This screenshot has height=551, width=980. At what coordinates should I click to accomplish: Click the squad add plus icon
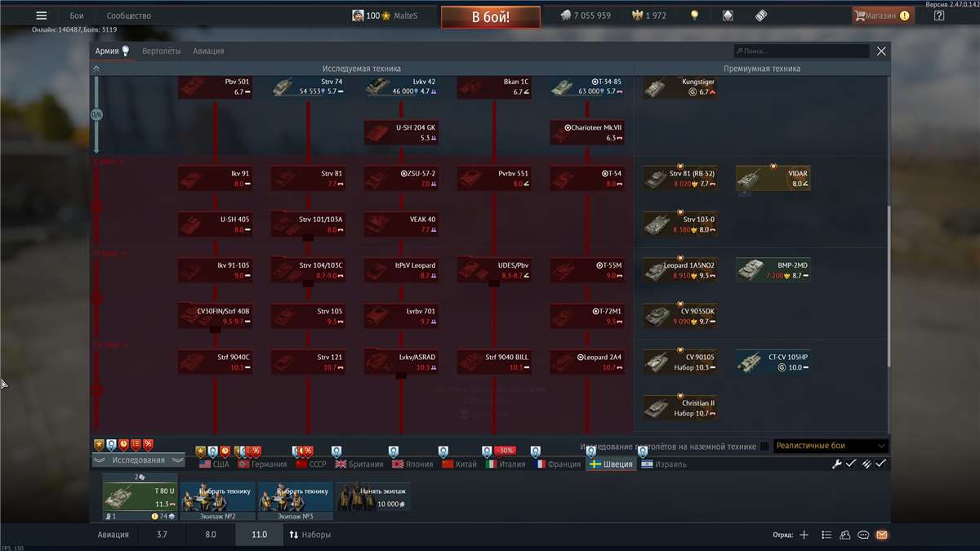coord(804,535)
